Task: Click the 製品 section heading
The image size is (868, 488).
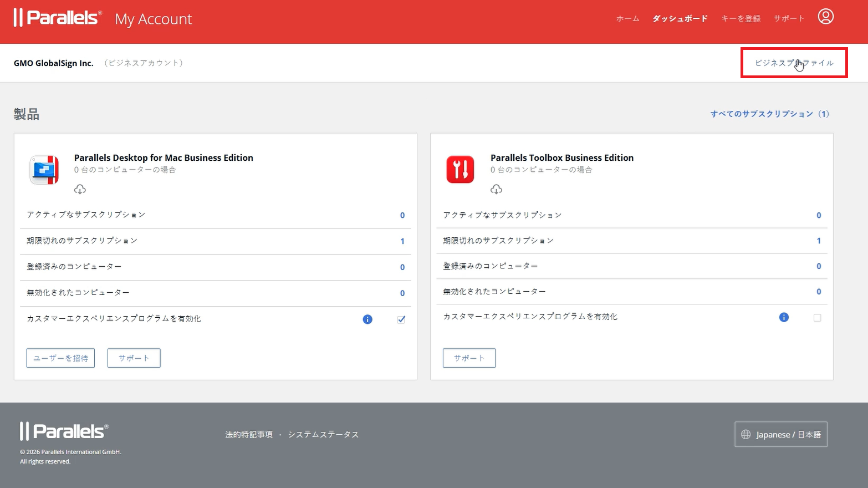Action: (27, 114)
